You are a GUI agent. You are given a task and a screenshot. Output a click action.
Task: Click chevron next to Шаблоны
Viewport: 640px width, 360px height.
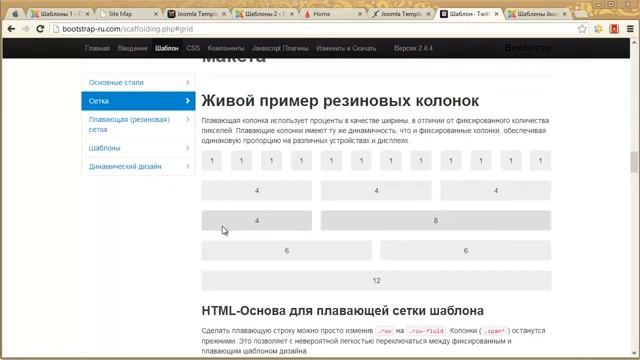pyautogui.click(x=188, y=148)
